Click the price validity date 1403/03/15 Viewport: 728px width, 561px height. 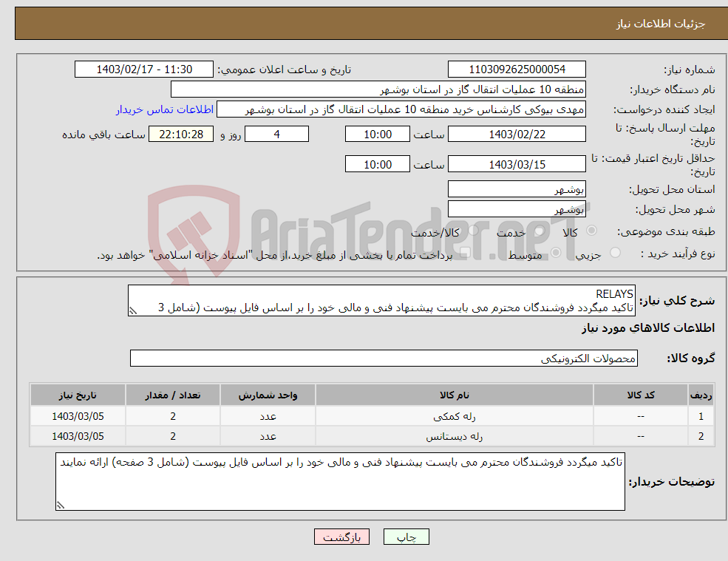pyautogui.click(x=517, y=164)
